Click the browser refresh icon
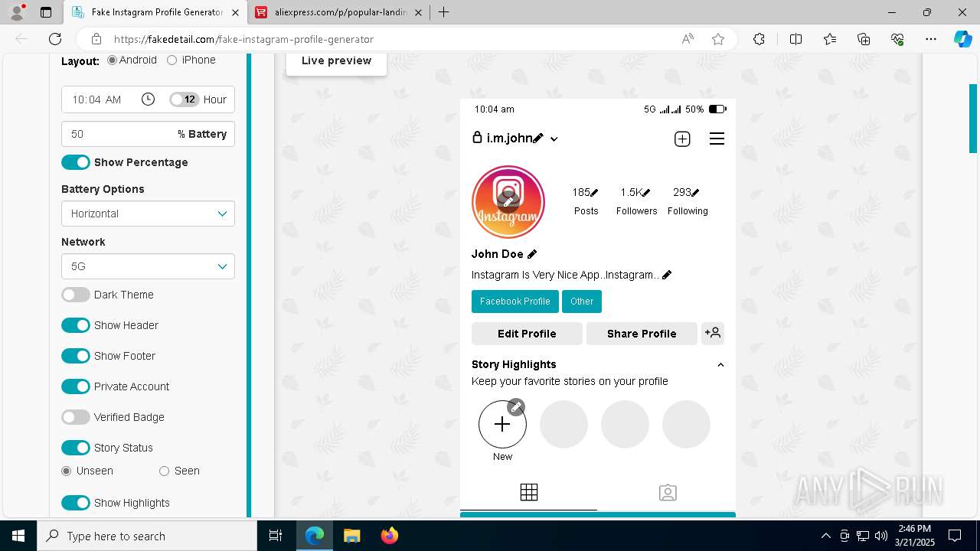 point(55,39)
